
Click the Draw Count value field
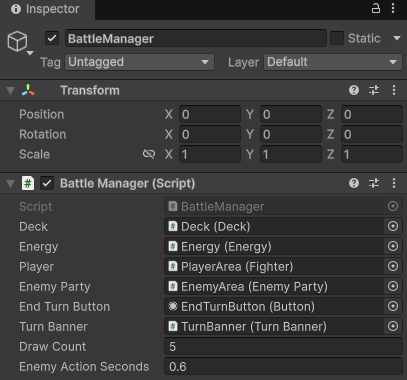click(283, 346)
